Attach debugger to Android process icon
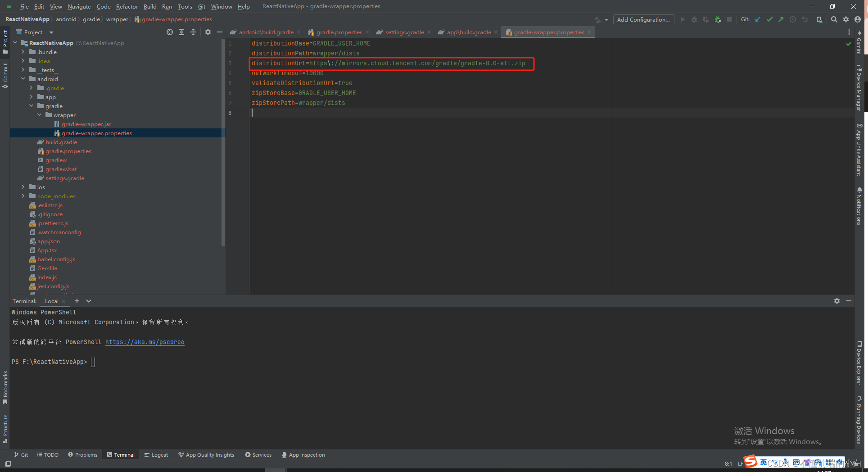The width and height of the screenshot is (868, 472). [718, 19]
